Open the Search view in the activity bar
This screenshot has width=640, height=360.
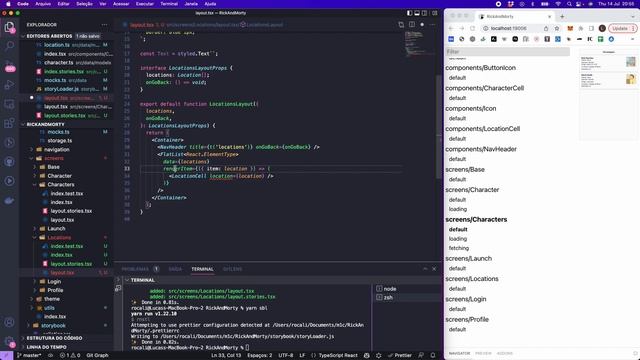click(9, 45)
